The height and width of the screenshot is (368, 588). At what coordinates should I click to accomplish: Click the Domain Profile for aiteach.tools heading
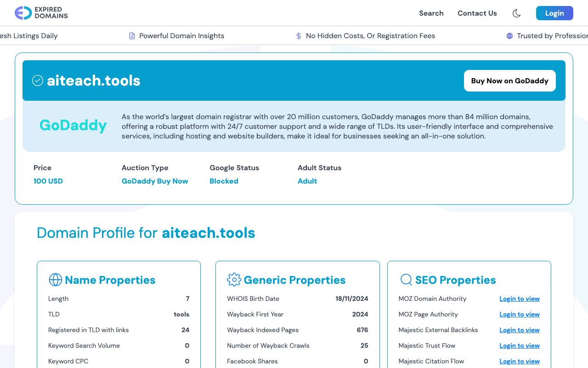146,233
